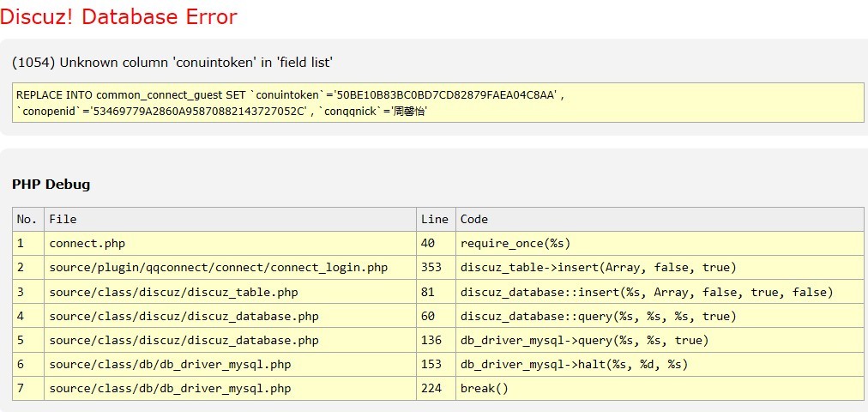Click the 'Code' column header
The image size is (868, 412).
[474, 219]
